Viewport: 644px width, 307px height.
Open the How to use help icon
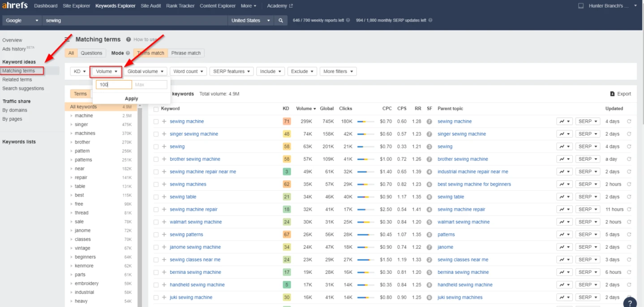(x=129, y=39)
